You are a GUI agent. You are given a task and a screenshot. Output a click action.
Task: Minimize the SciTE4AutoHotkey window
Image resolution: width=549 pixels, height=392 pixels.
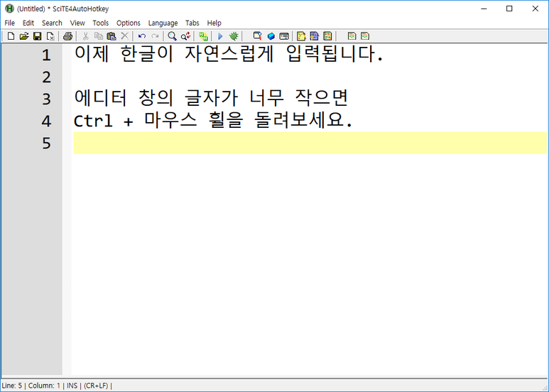coord(484,9)
